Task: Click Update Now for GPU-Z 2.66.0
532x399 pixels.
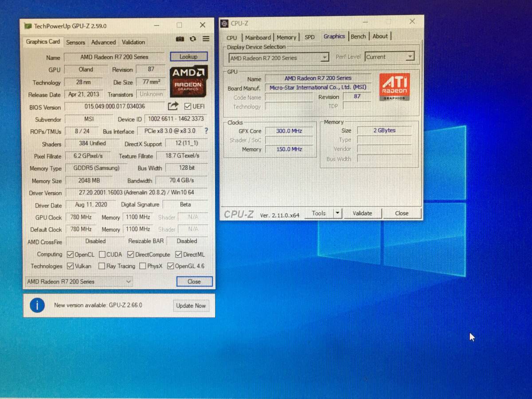Action: click(191, 305)
